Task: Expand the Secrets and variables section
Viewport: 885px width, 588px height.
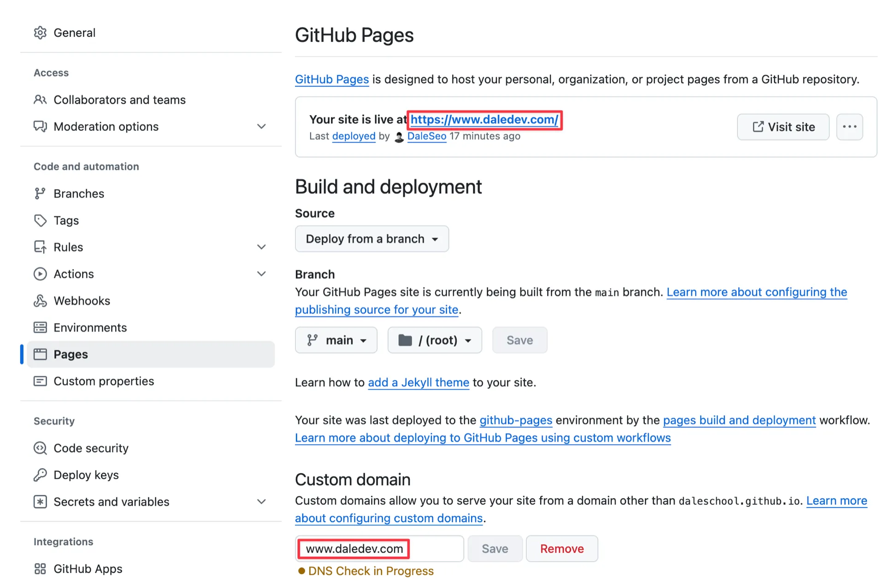Action: coord(261,502)
